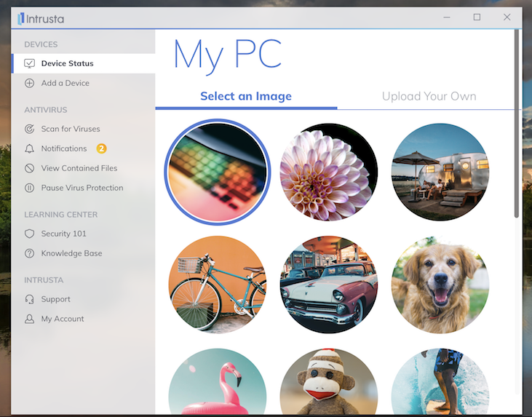Open Security 101 in Learning Center

coord(84,234)
